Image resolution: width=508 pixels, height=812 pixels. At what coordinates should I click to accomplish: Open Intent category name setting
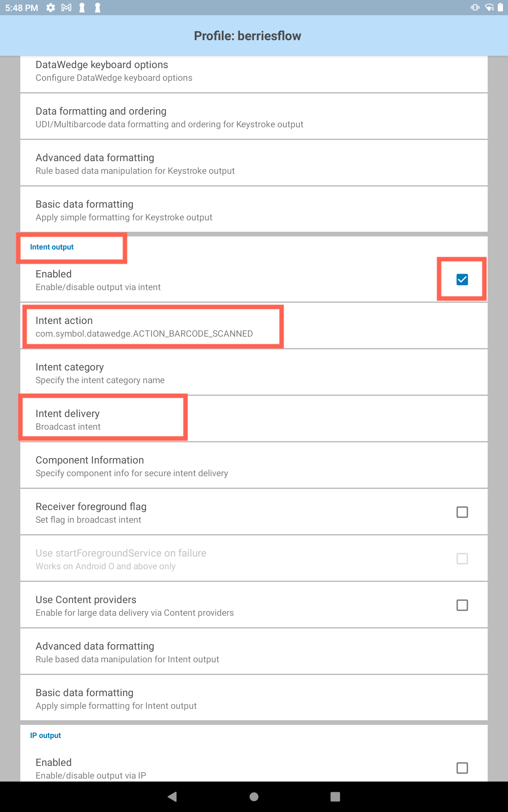pos(254,373)
